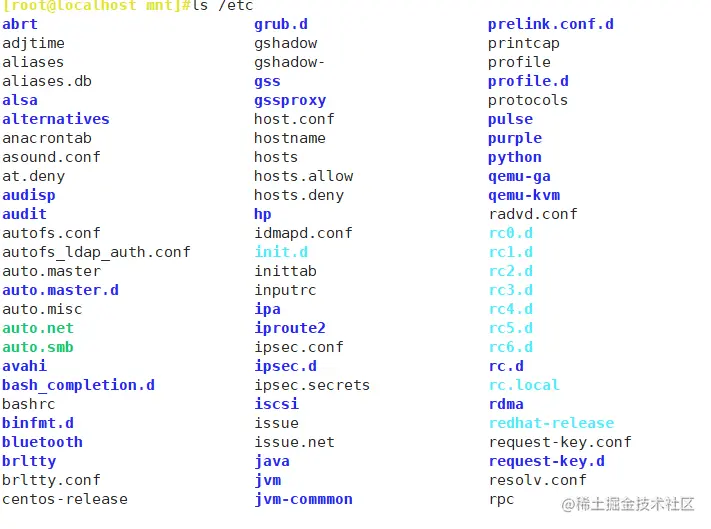Select the host.conf file
The height and width of the screenshot is (529, 711).
point(294,119)
